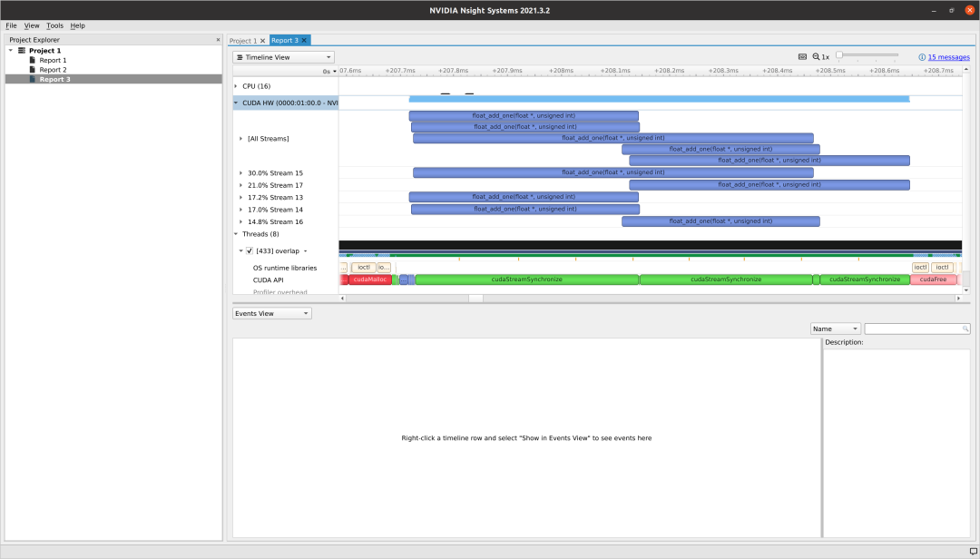Click the float_add_one kernel in Stream 17 row
Screen dimensions: 980x559
tap(769, 184)
